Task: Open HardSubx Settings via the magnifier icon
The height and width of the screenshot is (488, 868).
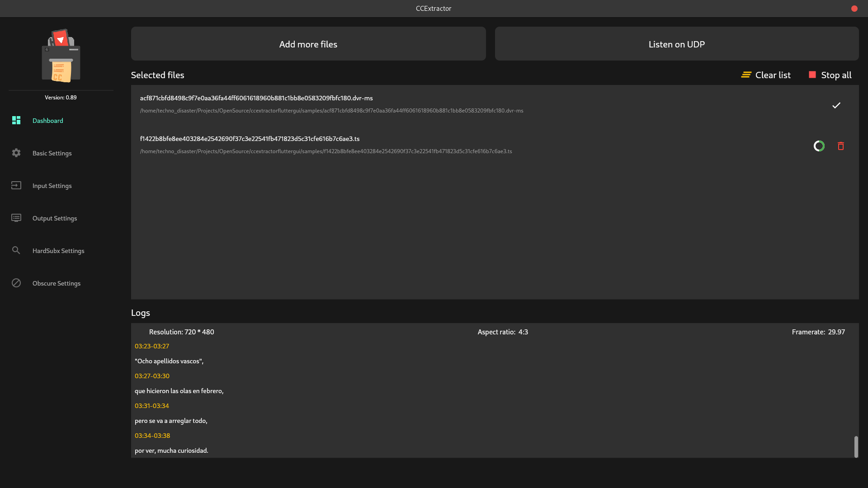Action: tap(16, 250)
